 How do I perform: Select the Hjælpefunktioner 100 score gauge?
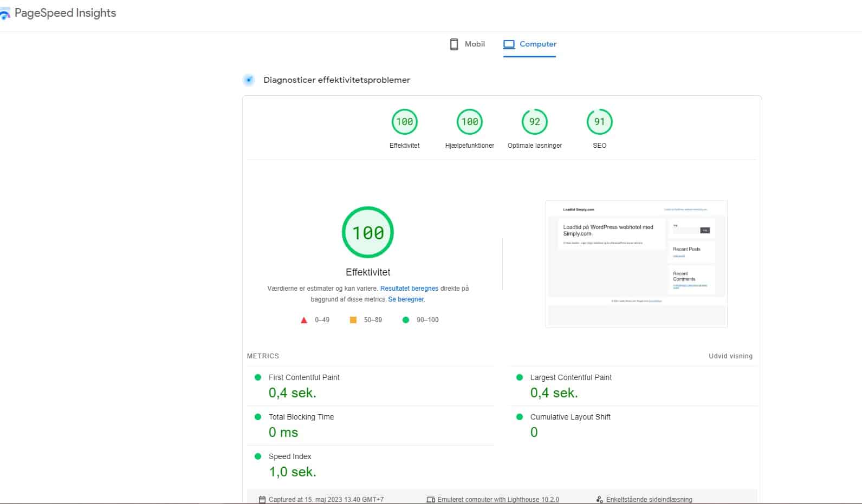point(469,122)
